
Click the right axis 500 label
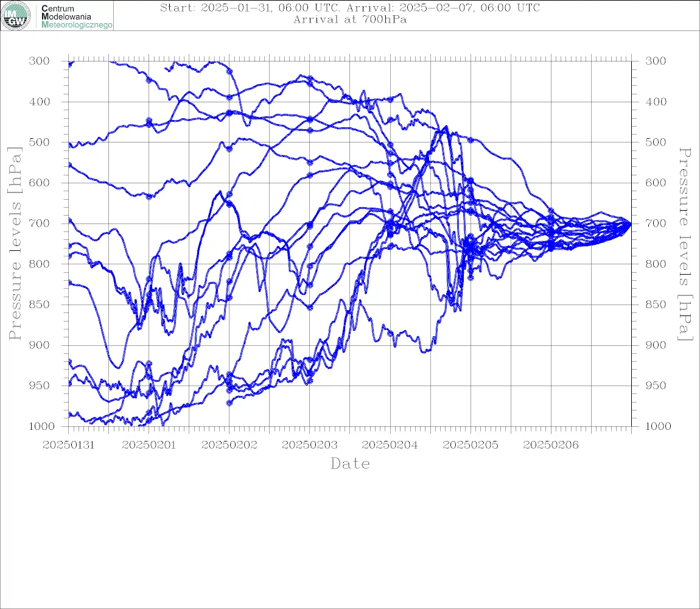pos(656,142)
